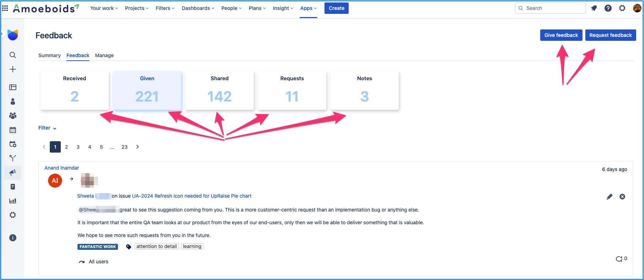
Task: Click the Request feedback button
Action: coord(611,35)
